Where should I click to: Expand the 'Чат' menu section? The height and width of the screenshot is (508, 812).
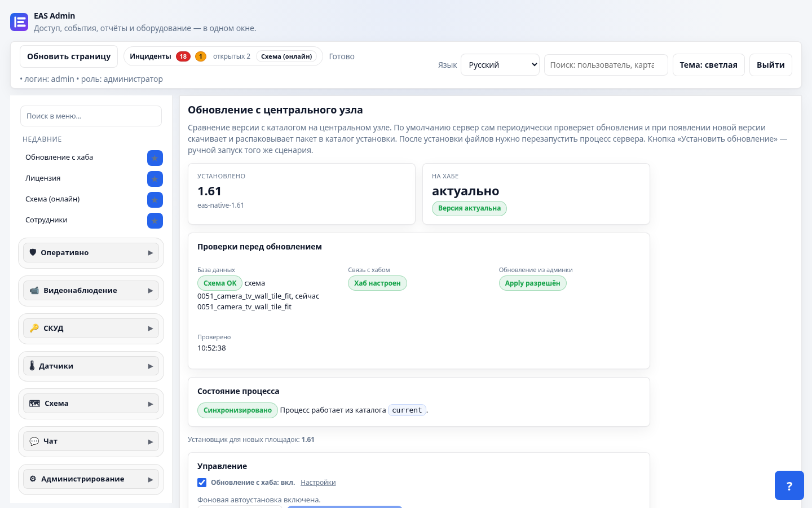(91, 441)
